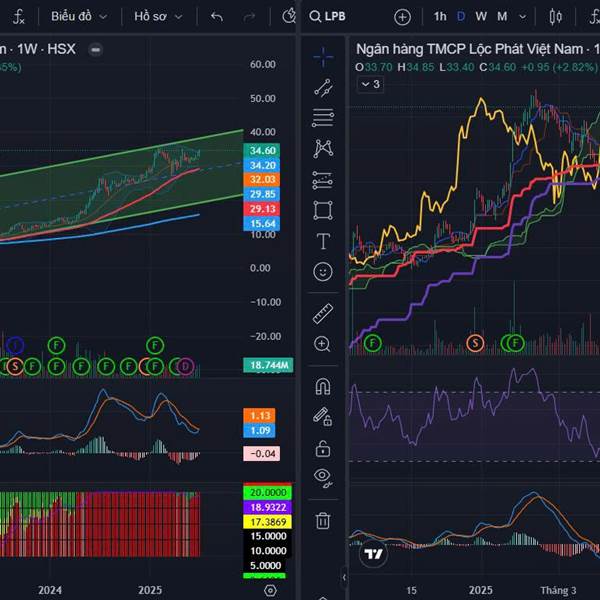
Task: Click the D dividend marker on weekly chart
Action: point(185,366)
